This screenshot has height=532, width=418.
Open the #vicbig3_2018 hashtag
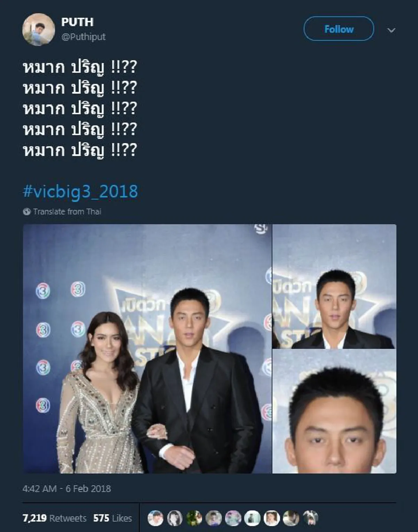pyautogui.click(x=80, y=191)
